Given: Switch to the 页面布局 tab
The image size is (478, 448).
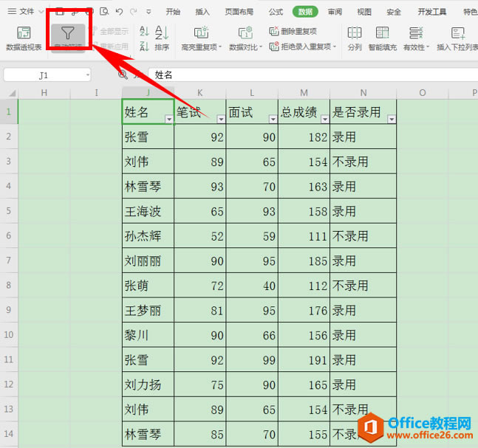Looking at the screenshot, I should (x=239, y=12).
